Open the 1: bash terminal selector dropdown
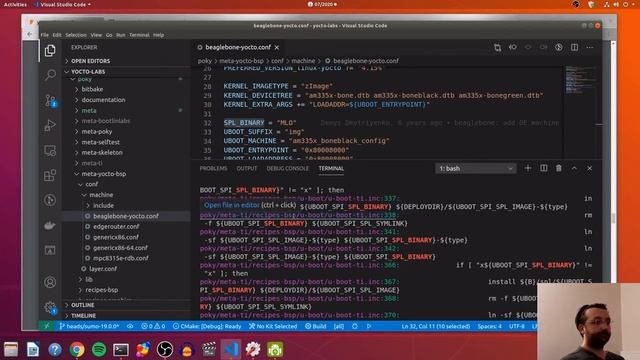 [476, 168]
